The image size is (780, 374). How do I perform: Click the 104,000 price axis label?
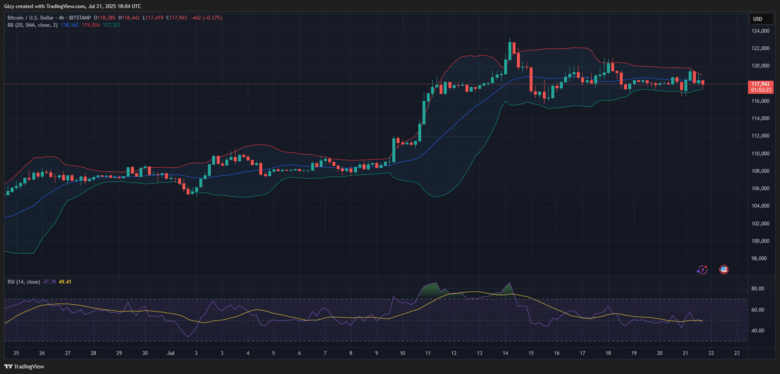point(761,206)
